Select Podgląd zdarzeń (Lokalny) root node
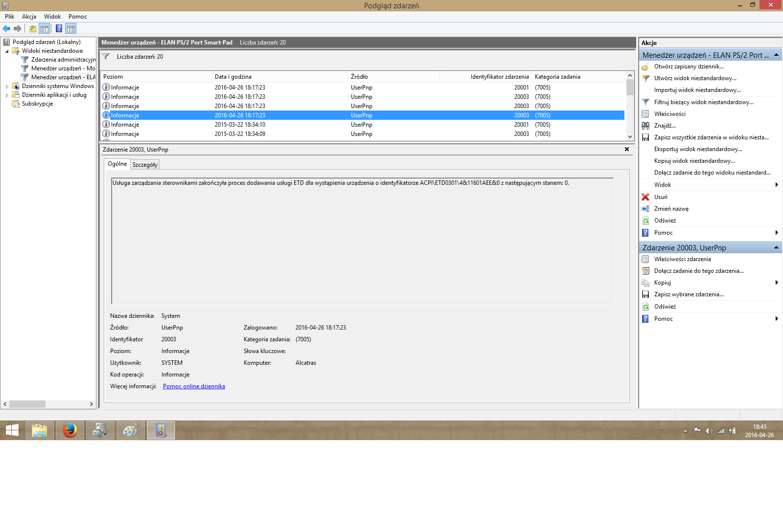783x532 pixels. (x=46, y=42)
